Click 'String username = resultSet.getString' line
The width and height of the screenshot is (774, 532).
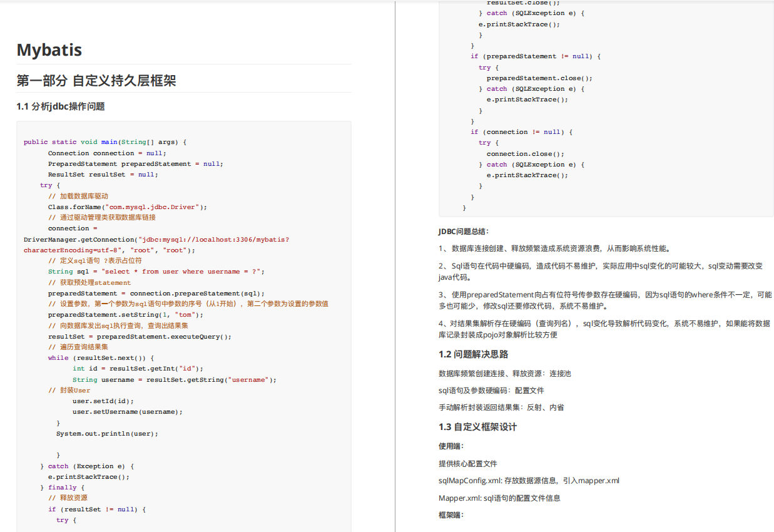pyautogui.click(x=175, y=380)
